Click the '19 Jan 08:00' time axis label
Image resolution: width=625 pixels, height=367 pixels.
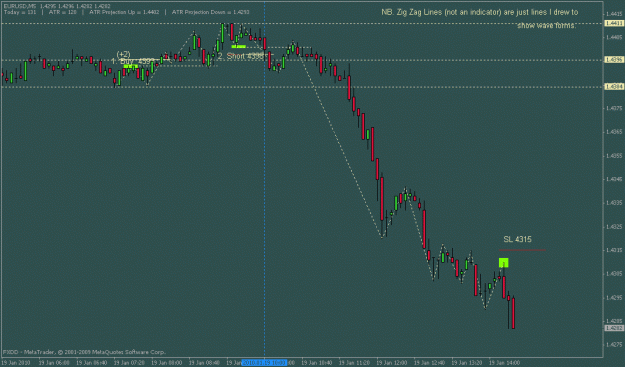coord(167,363)
